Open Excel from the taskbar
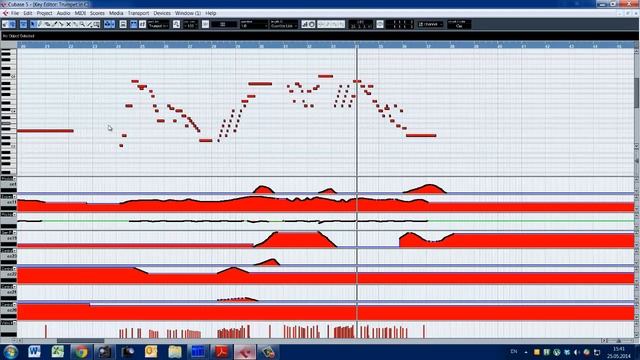The height and width of the screenshot is (360, 640). (x=58, y=352)
